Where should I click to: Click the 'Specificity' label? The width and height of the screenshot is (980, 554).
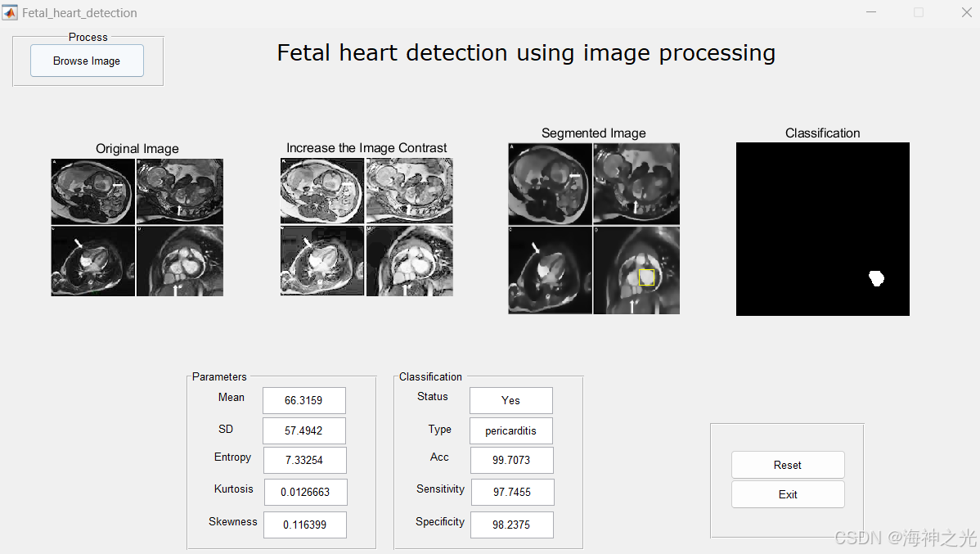[x=440, y=521]
